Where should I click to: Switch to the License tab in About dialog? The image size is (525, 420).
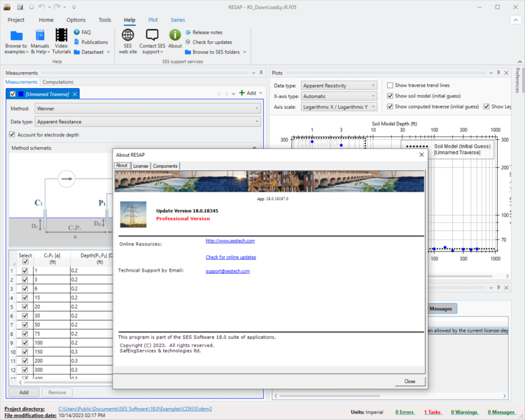coord(141,166)
